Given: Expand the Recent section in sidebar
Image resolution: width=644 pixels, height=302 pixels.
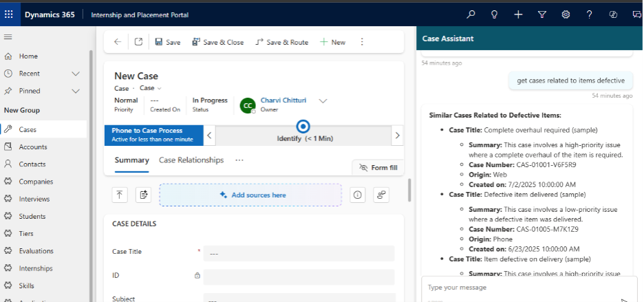Looking at the screenshot, I should point(76,74).
